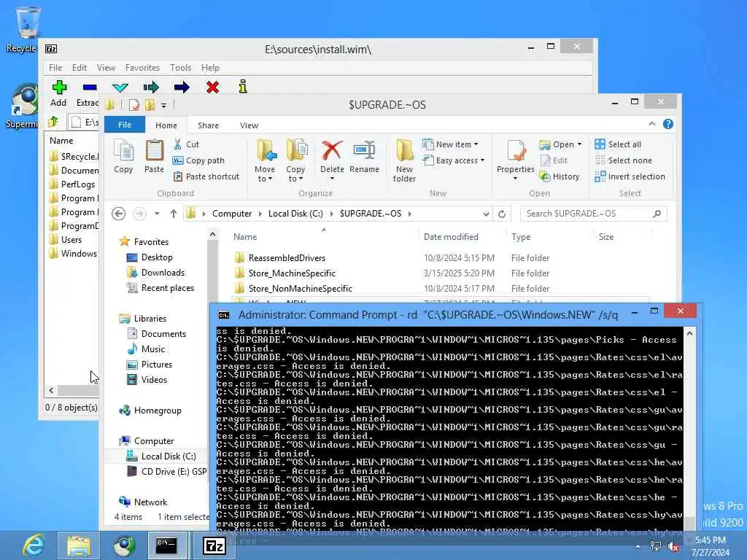Screen dimensions: 747x560
Task: Click the Command Prompt taskbar button
Action: (x=167, y=545)
